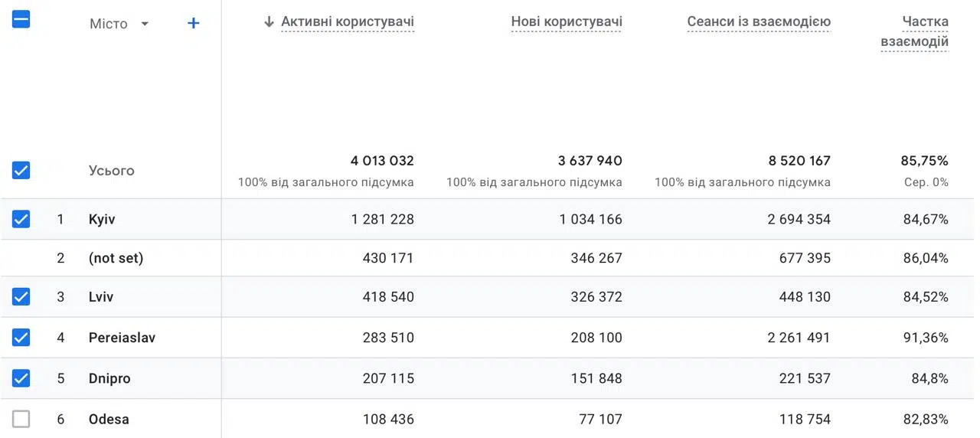Uncheck the Pereiaslav row checkbox
980x438 pixels.
point(21,338)
